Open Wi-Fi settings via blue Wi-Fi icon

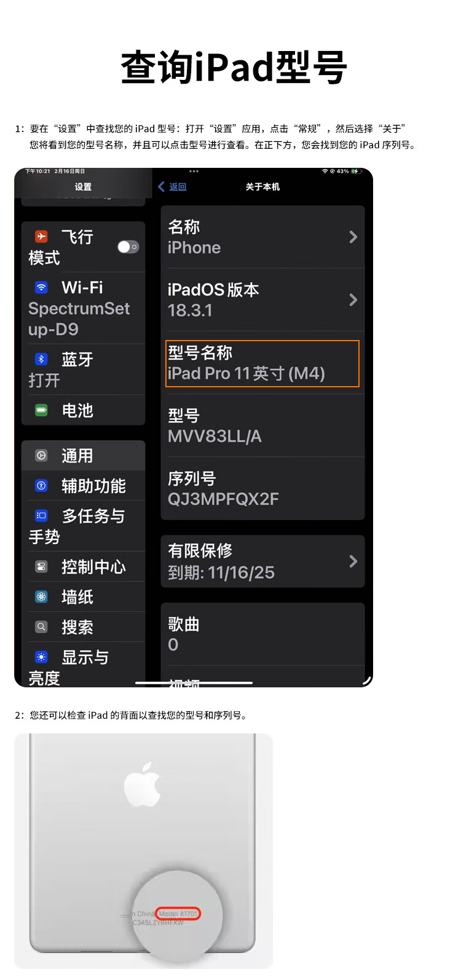41,286
